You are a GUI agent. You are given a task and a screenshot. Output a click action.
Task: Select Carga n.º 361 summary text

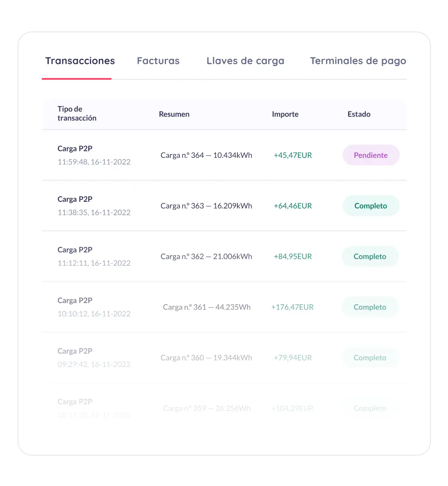tap(207, 307)
